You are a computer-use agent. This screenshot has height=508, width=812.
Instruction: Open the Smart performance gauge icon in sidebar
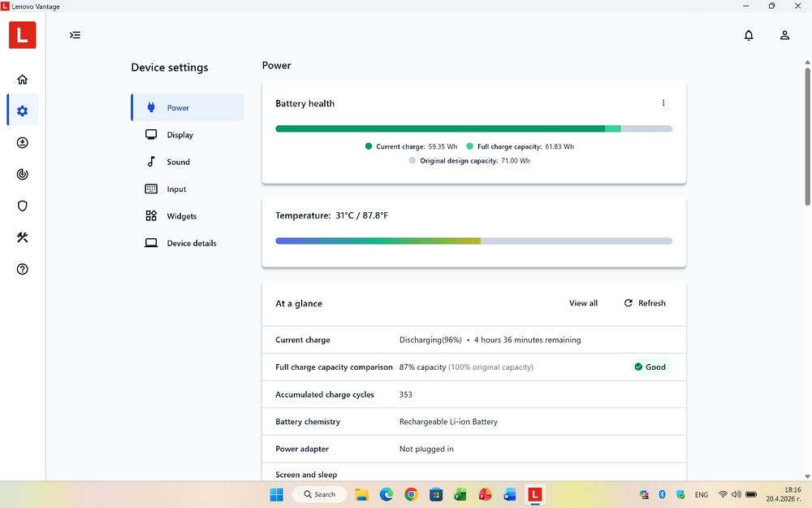22,174
